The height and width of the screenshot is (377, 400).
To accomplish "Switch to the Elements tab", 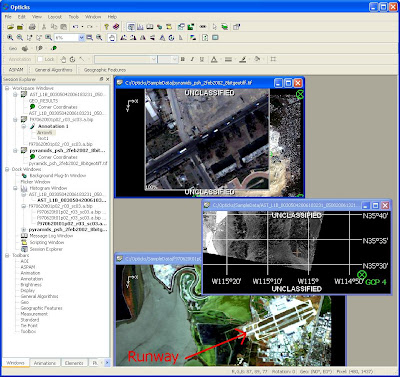I will [74, 363].
